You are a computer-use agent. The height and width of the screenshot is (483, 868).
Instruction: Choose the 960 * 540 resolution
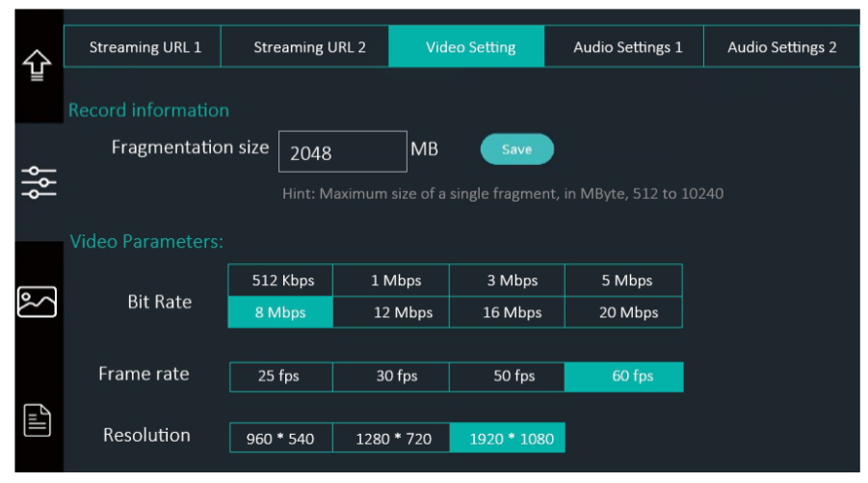[281, 438]
